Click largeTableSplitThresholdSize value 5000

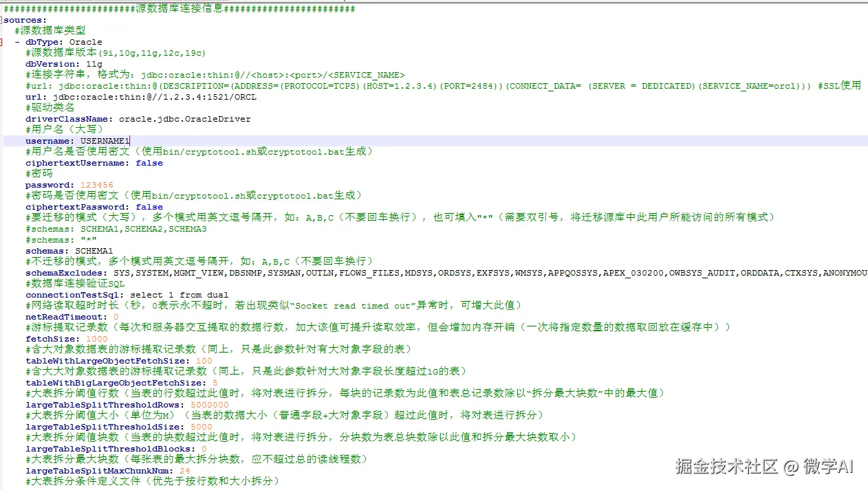click(202, 427)
